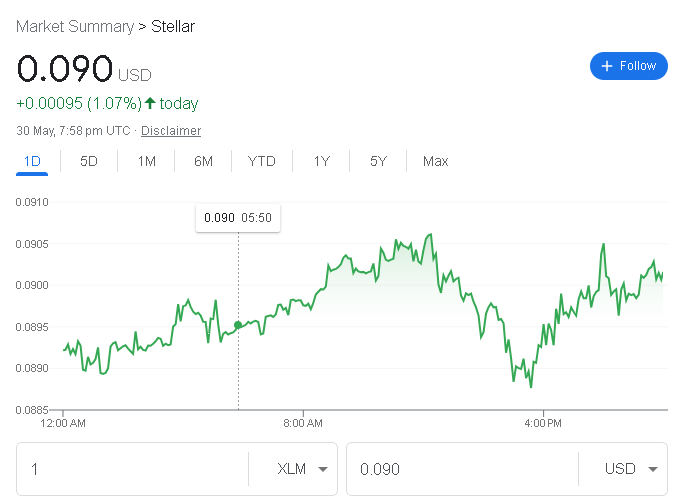682x501 pixels.
Task: Open the XLM currency dropdown
Action: [301, 469]
